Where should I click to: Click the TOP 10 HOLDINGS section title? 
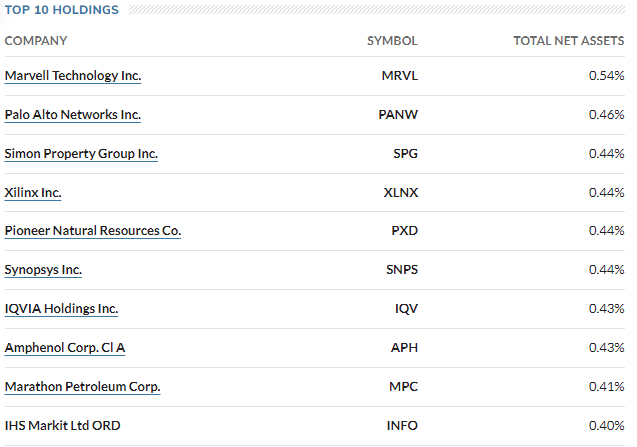coord(62,10)
